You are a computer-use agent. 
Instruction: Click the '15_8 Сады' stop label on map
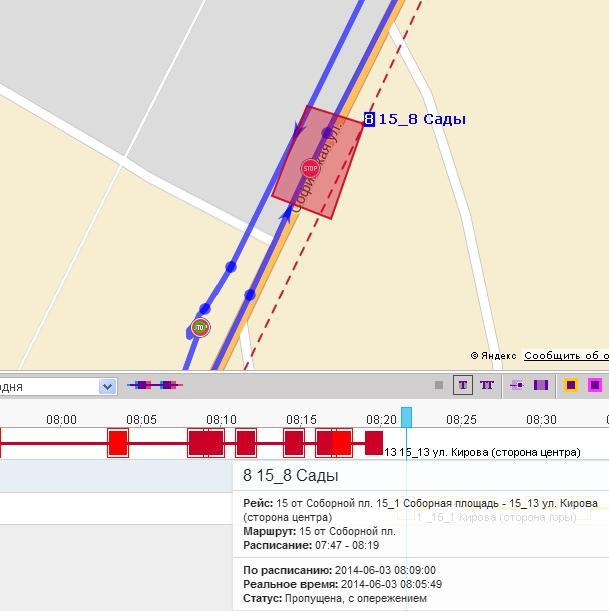421,119
